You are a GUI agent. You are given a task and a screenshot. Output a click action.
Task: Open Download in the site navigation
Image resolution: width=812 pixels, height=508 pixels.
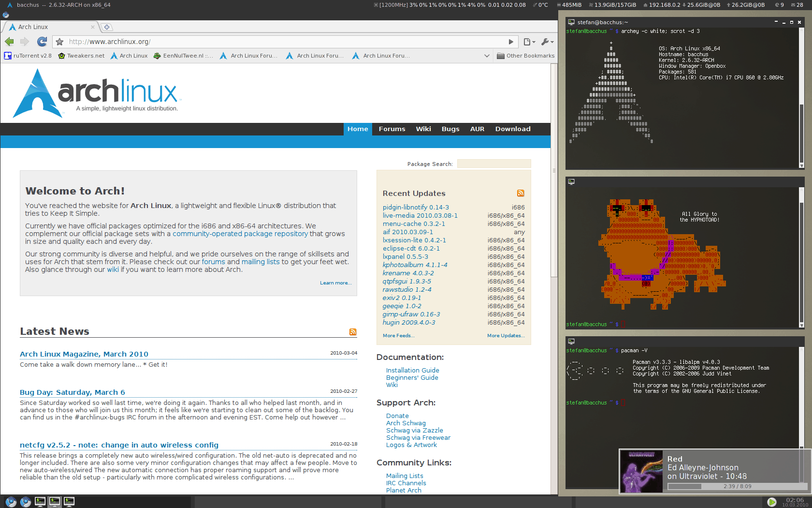point(513,129)
